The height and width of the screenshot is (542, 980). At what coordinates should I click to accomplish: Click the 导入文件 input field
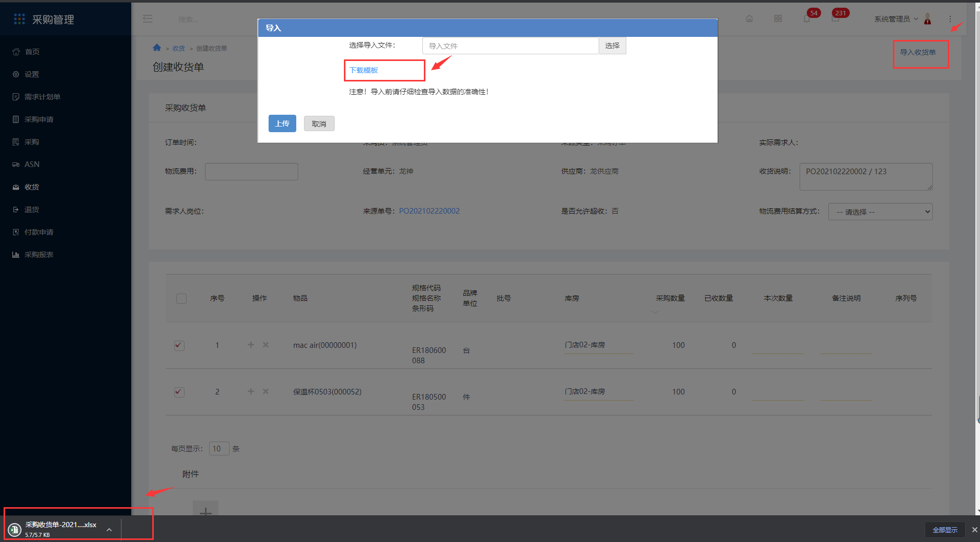click(511, 46)
